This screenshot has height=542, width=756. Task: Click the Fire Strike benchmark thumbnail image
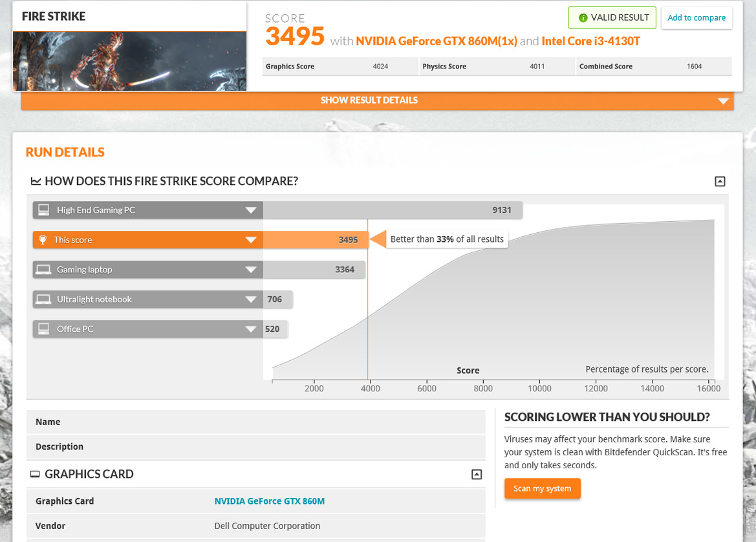pos(130,61)
